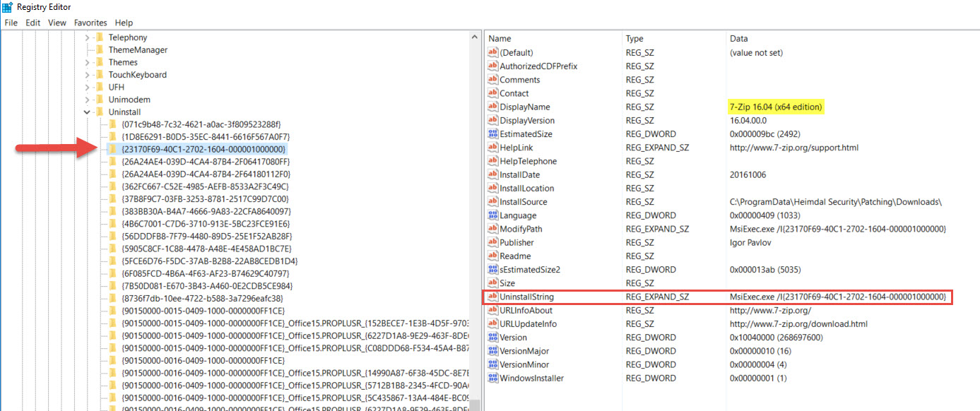Click the ModifyPath string value icon
Image resolution: width=980 pixels, height=411 pixels.
pyautogui.click(x=493, y=229)
